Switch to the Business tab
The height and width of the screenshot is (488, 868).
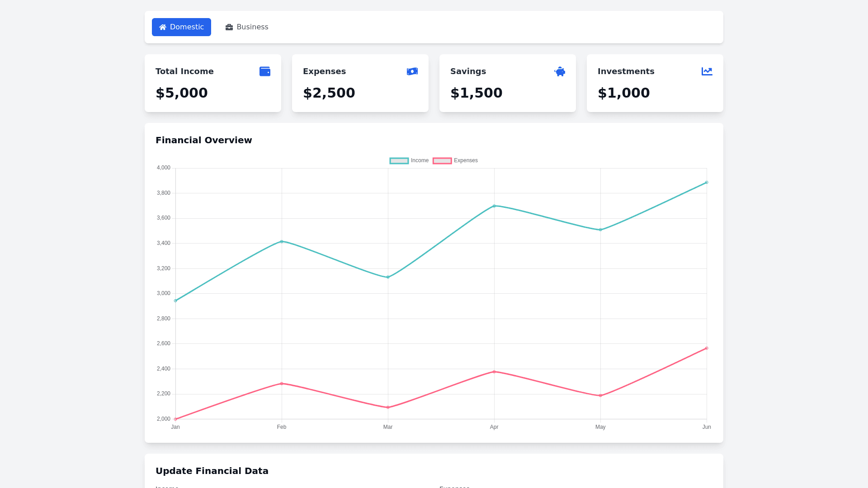click(247, 27)
